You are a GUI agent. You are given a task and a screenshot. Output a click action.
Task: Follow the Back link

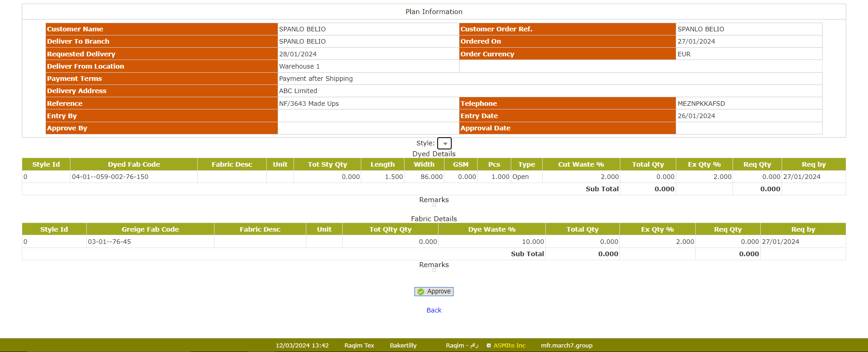pyautogui.click(x=434, y=310)
